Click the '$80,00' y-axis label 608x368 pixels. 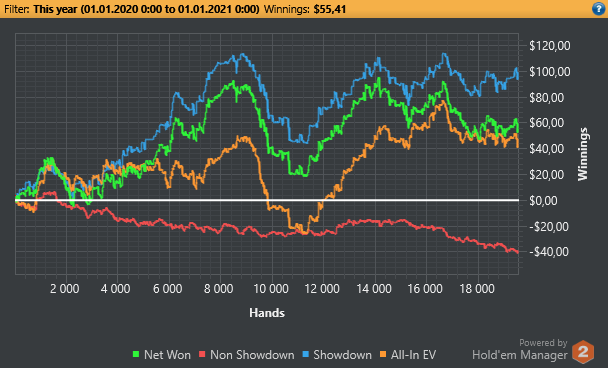point(546,98)
